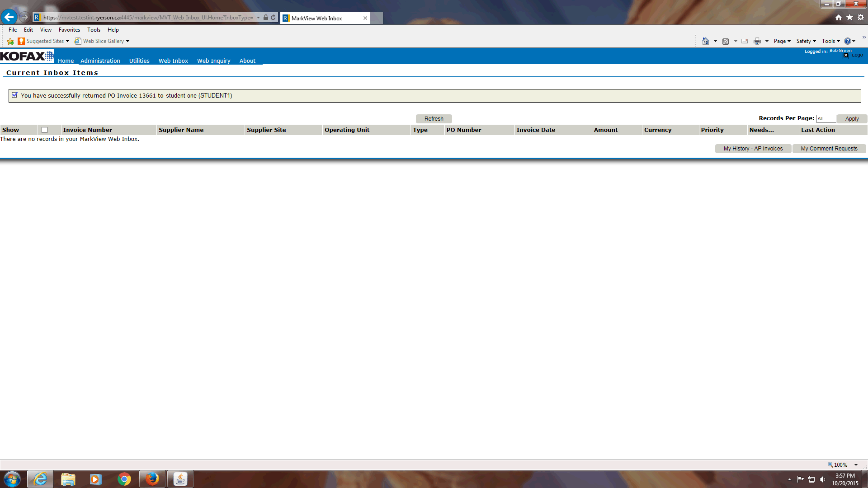Open Firefox from the taskbar
The width and height of the screenshot is (868, 488).
pyautogui.click(x=152, y=479)
